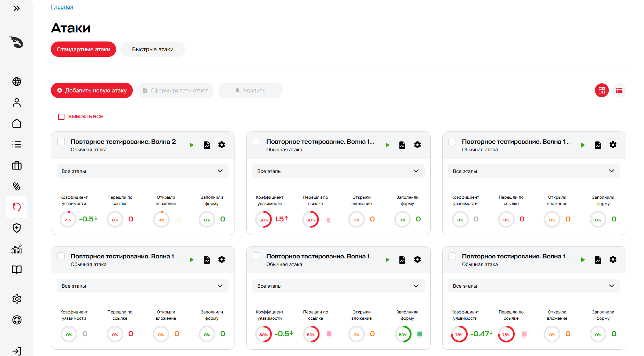Screen dimensions: 644x356
Task: Tick the ВЫБРАТЬ ВСЕ checkbox
Action: [61, 116]
